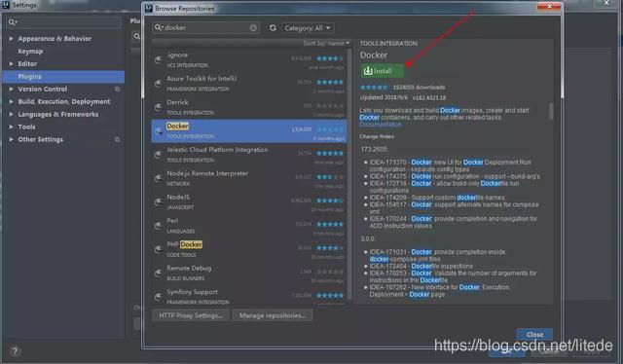Click the description pane scrollbar
Viewport: 623px width, 364px height.
click(x=551, y=111)
